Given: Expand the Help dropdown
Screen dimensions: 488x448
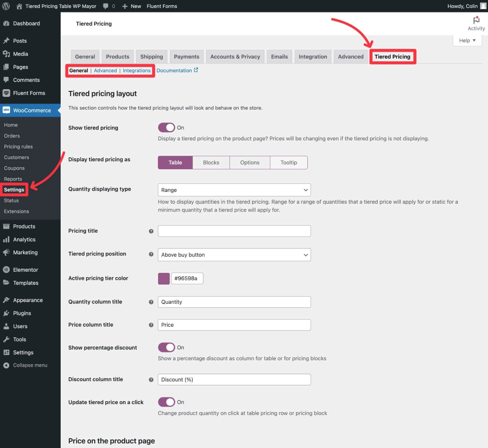Looking at the screenshot, I should [x=467, y=40].
